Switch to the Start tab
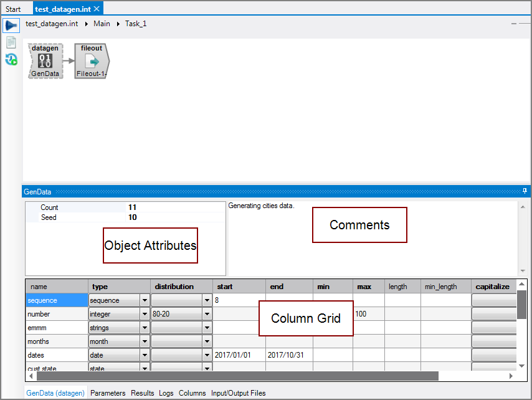The image size is (532, 400). click(13, 9)
